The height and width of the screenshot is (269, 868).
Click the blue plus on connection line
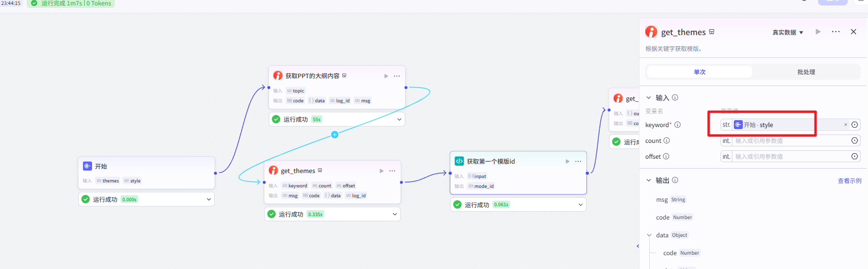point(335,134)
